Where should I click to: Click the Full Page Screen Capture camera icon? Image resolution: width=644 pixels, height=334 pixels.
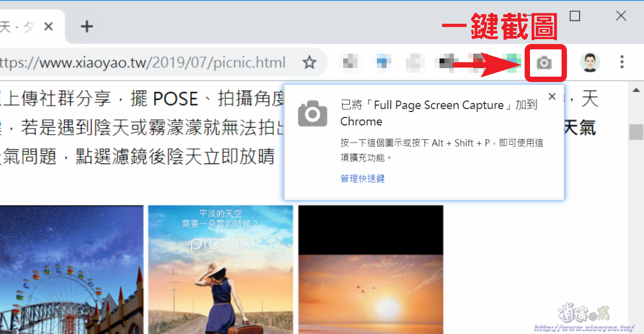544,63
